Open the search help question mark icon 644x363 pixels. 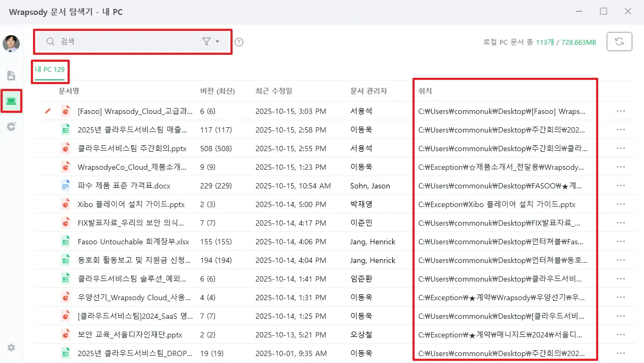pyautogui.click(x=239, y=42)
